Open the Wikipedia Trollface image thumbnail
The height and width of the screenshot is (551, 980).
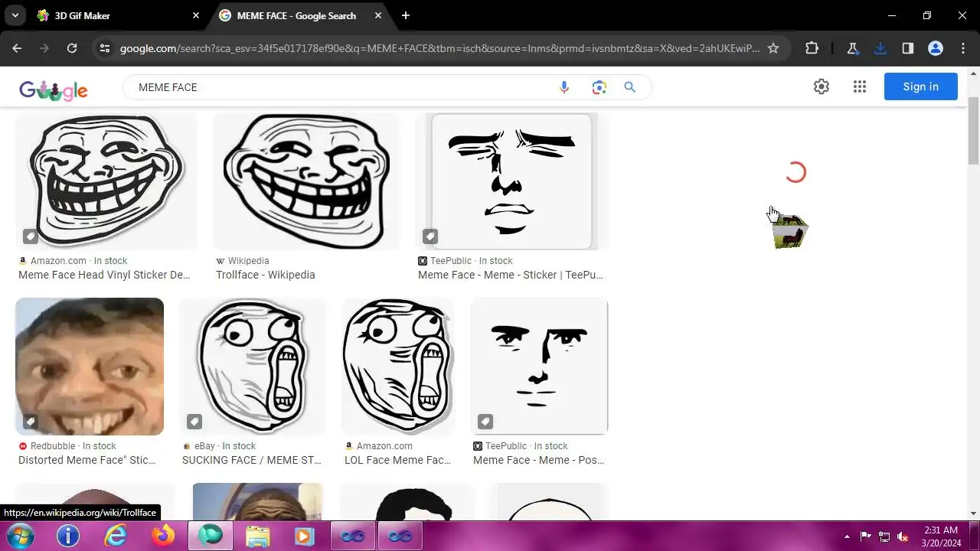click(x=306, y=181)
